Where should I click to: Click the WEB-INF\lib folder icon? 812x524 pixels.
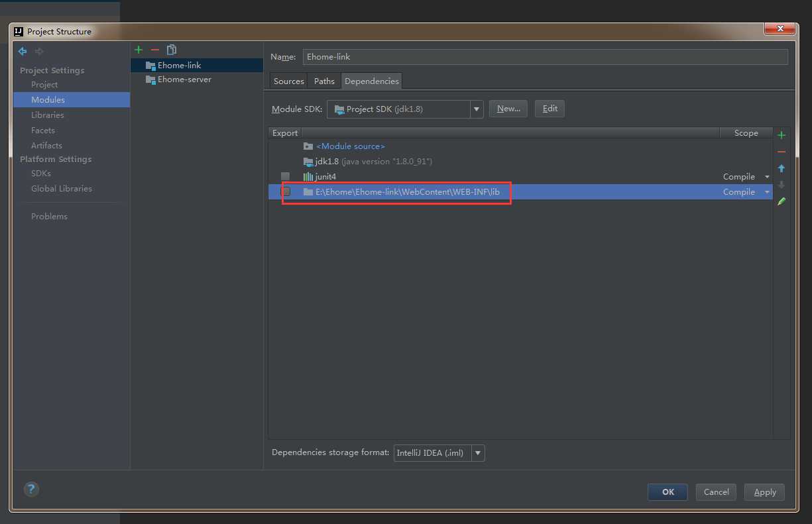308,192
